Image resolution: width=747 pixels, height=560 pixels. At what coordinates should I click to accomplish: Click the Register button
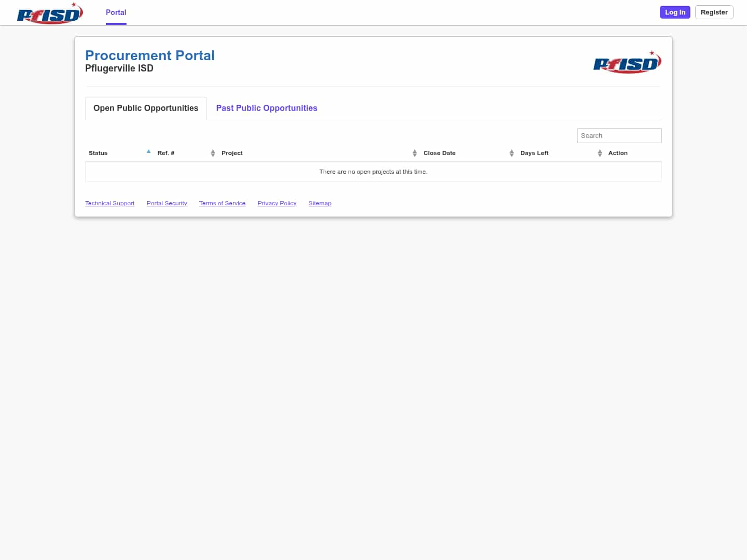point(714,12)
